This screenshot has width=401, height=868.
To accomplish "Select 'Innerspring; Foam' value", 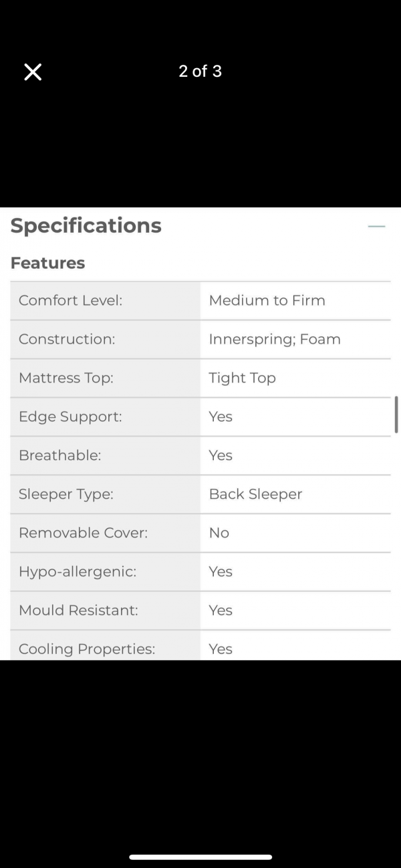I will click(x=275, y=339).
